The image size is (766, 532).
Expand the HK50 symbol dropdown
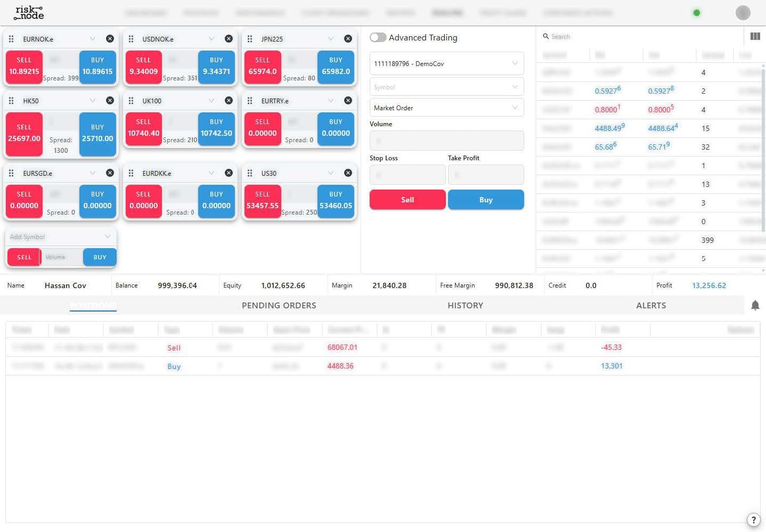(x=93, y=101)
